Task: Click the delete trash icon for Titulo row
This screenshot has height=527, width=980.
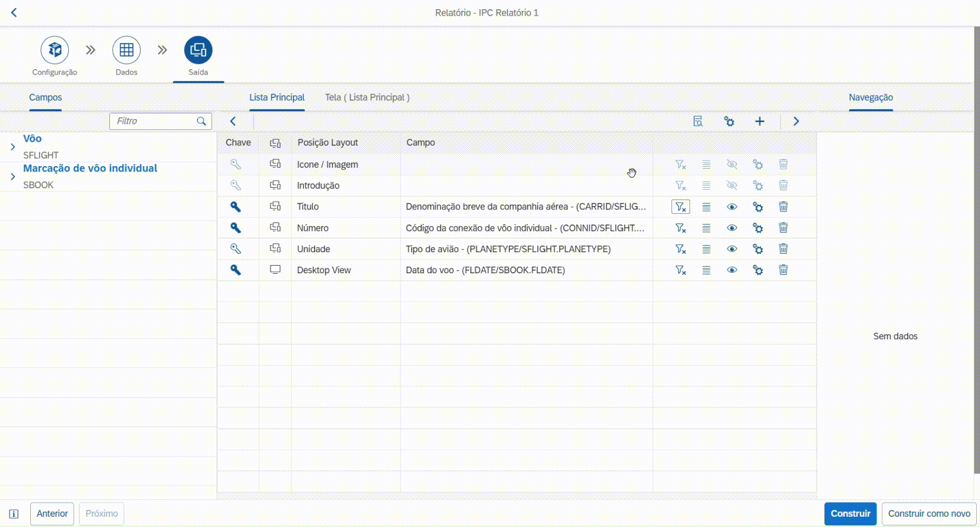Action: tap(783, 207)
